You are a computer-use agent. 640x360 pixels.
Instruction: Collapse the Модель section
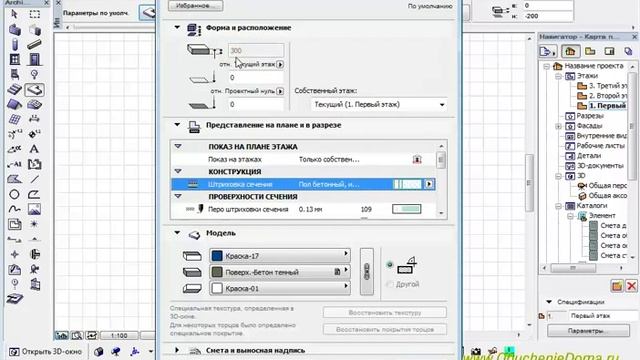177,233
